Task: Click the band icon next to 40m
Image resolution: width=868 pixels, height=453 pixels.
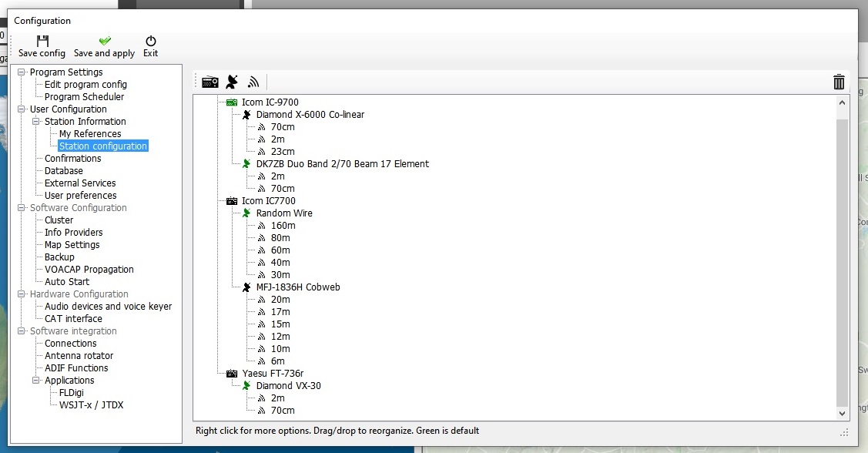Action: click(x=262, y=263)
